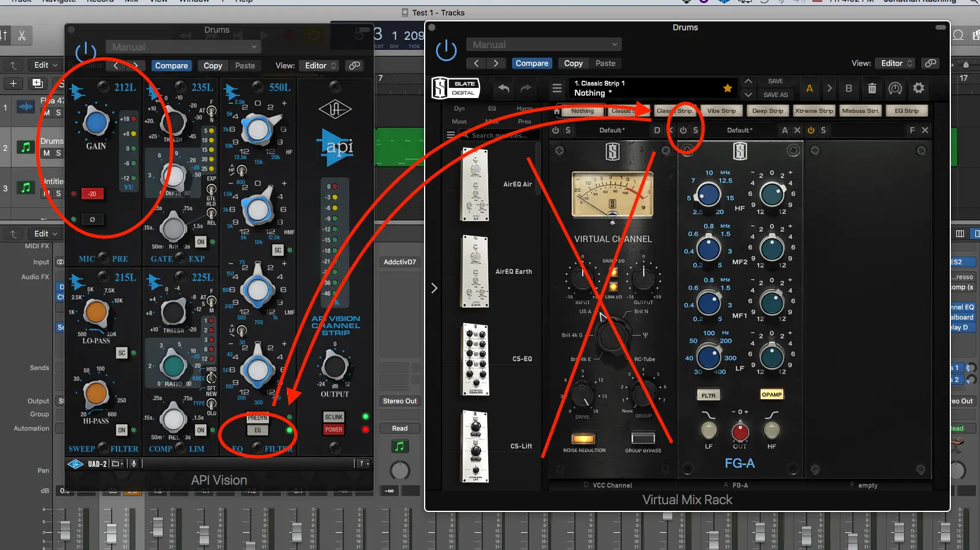Open the Manual preset dropdown in Virtual Mix Rack
Viewport: 980px width, 550px height.
(544, 45)
